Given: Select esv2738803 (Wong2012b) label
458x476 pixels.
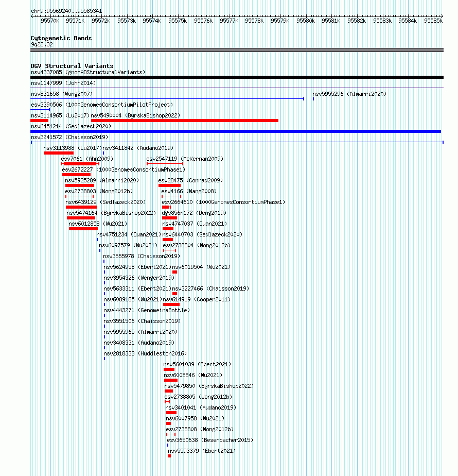Looking at the screenshot, I should 99,191.
